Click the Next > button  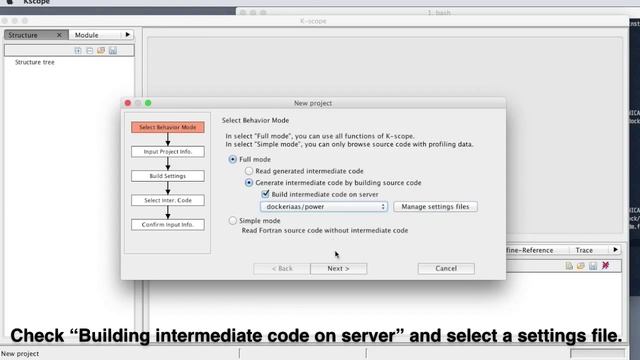click(x=338, y=269)
